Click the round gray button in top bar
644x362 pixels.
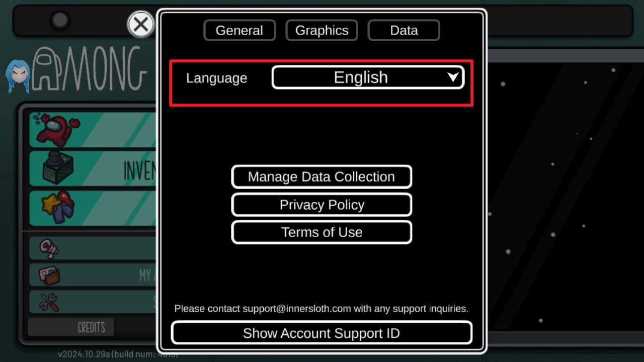click(x=60, y=21)
